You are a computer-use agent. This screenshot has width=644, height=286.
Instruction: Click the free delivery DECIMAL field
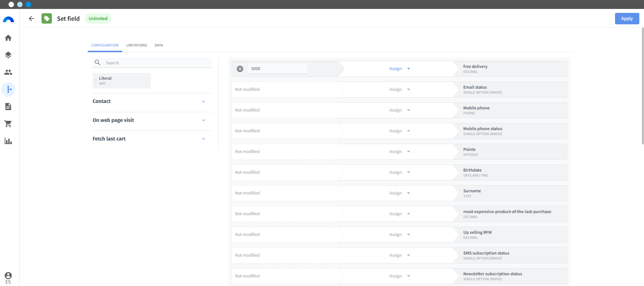[510, 69]
